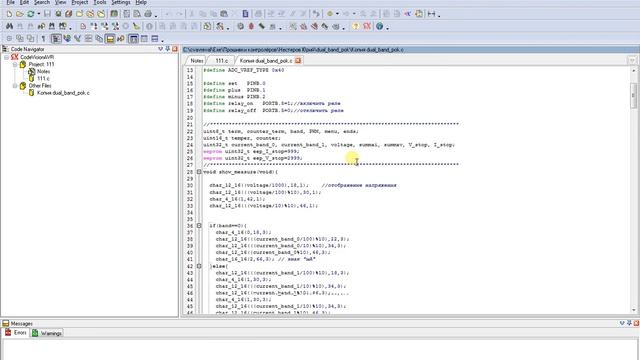This screenshot has height=360, width=640.
Task: Open the editor tab list dropdown
Action: click(x=632, y=60)
